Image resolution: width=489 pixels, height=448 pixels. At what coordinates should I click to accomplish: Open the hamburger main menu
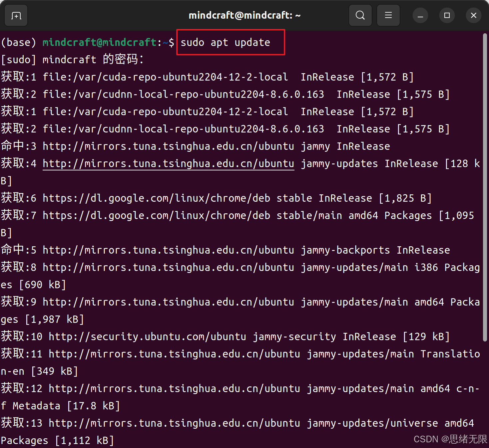coord(388,15)
